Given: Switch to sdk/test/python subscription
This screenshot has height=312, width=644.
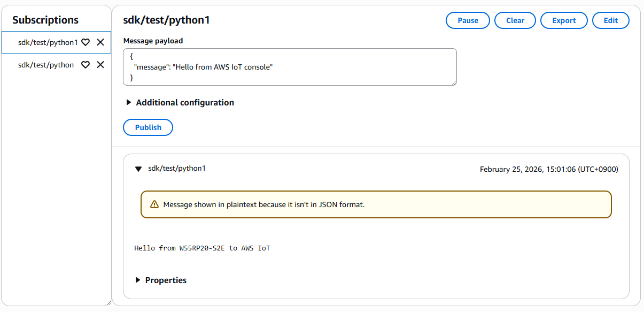Looking at the screenshot, I should point(46,65).
